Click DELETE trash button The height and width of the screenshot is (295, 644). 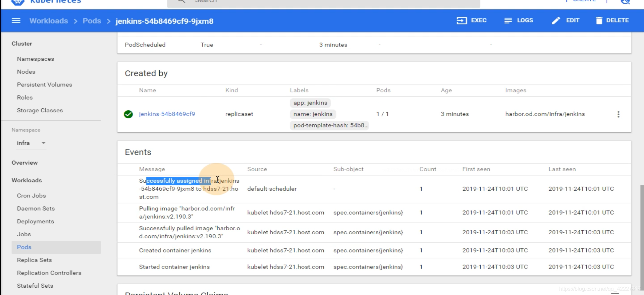click(x=612, y=20)
